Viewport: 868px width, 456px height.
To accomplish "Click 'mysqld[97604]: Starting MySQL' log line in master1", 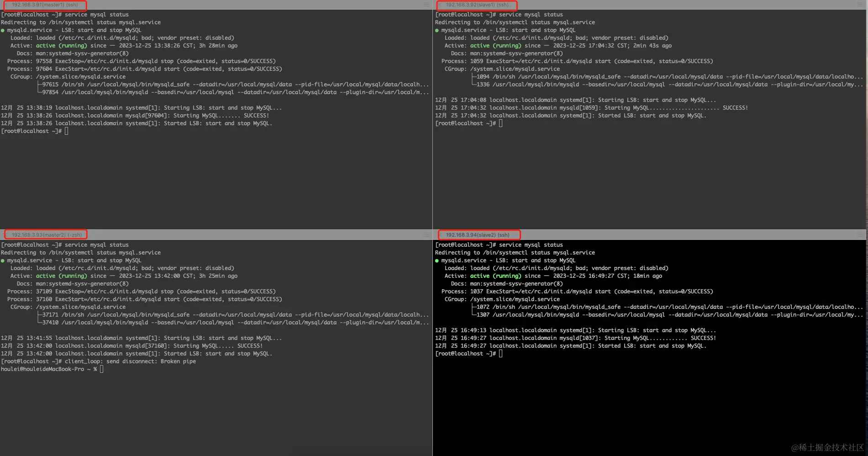I will pos(135,116).
